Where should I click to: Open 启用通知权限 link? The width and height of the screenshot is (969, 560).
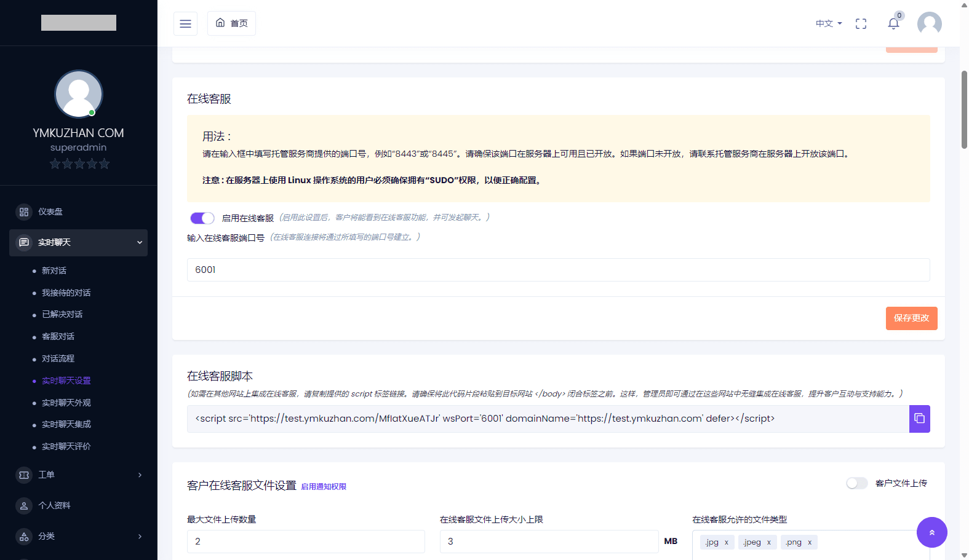tap(324, 487)
